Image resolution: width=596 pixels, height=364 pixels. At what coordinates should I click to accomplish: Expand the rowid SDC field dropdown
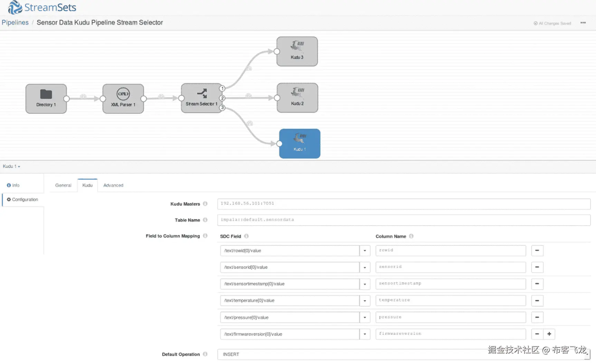[x=365, y=251]
